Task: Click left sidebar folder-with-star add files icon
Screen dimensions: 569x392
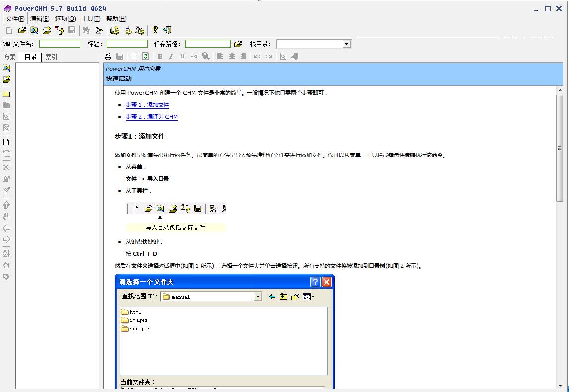Action: (x=6, y=79)
